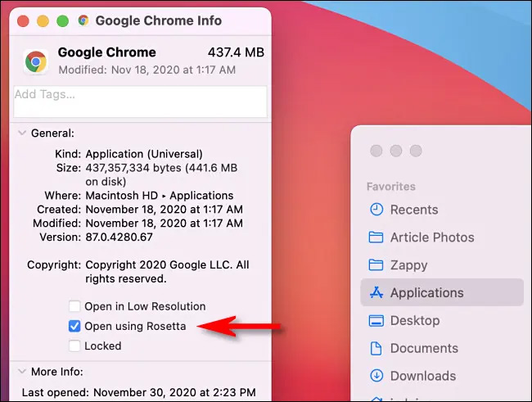Image resolution: width=532 pixels, height=402 pixels.
Task: Open Recents in Finder sidebar
Action: point(442,210)
